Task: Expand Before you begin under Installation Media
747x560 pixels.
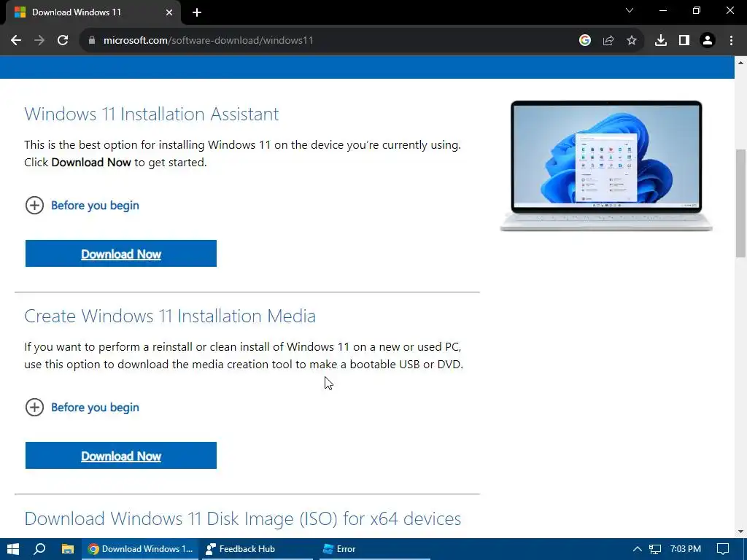Action: 82,407
